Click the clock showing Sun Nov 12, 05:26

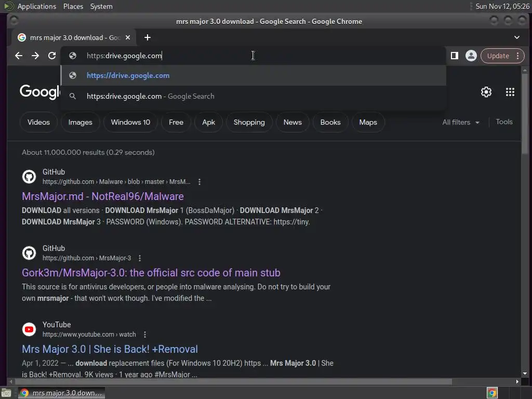pos(502,6)
